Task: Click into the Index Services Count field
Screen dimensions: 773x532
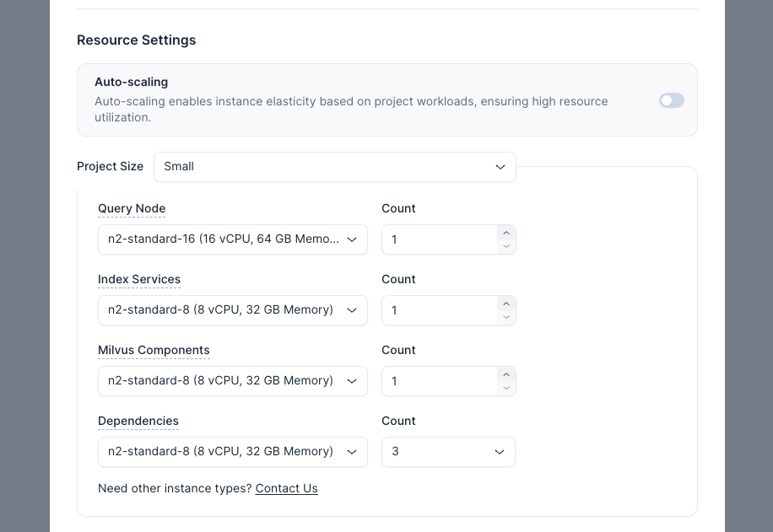Action: tap(439, 310)
